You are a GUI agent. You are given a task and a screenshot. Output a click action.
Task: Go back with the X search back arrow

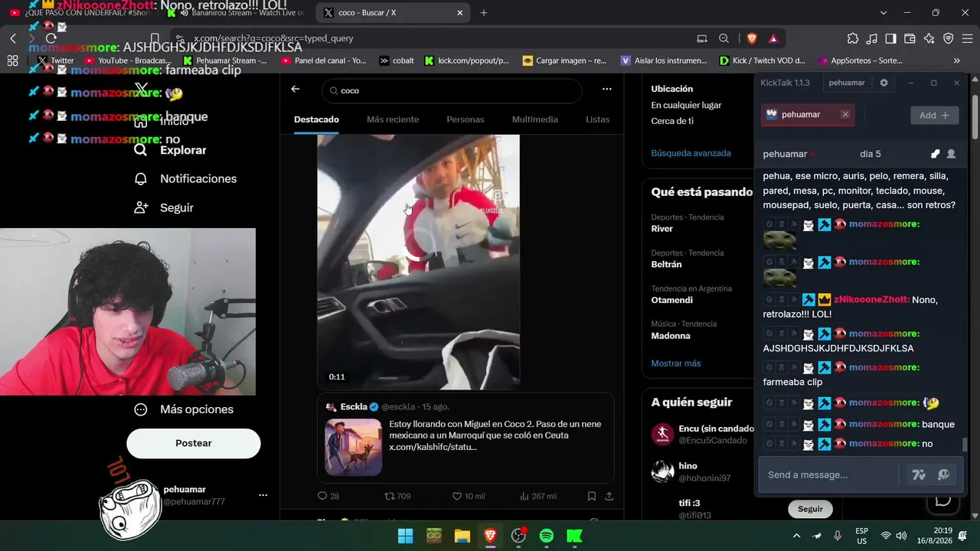click(x=296, y=90)
